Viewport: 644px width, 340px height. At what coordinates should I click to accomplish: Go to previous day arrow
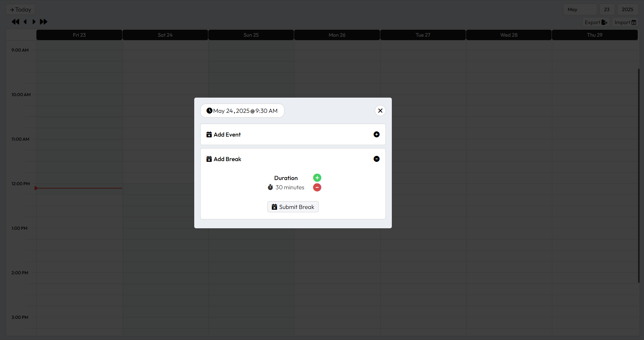pyautogui.click(x=25, y=22)
